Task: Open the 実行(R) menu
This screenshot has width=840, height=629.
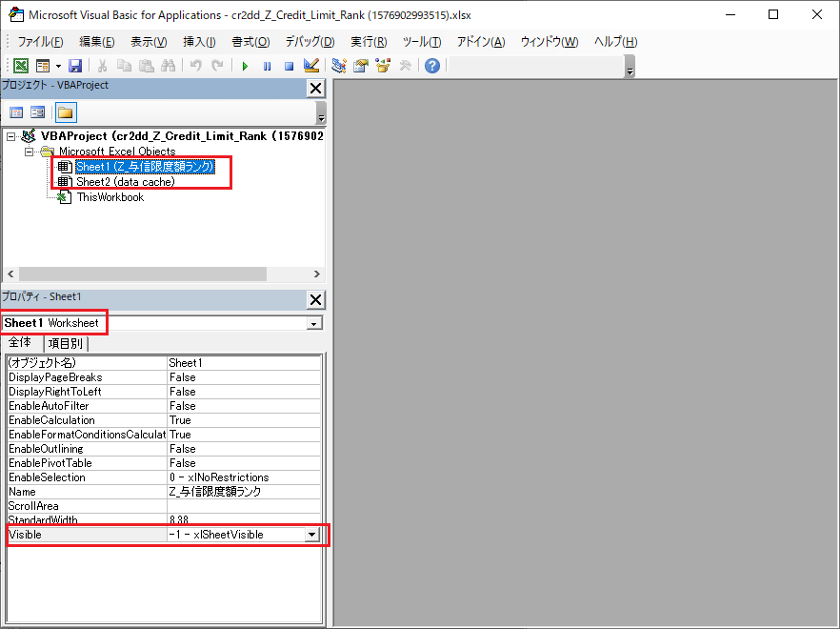Action: tap(370, 42)
